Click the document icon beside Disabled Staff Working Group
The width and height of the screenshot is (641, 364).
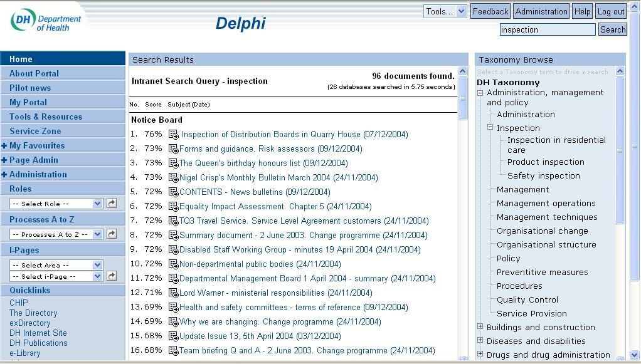pos(174,249)
